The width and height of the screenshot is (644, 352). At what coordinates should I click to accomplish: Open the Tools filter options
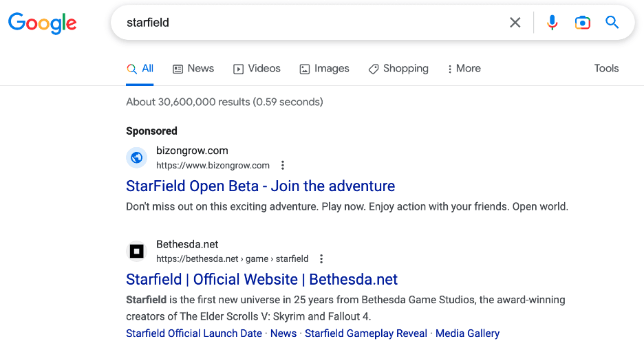606,69
